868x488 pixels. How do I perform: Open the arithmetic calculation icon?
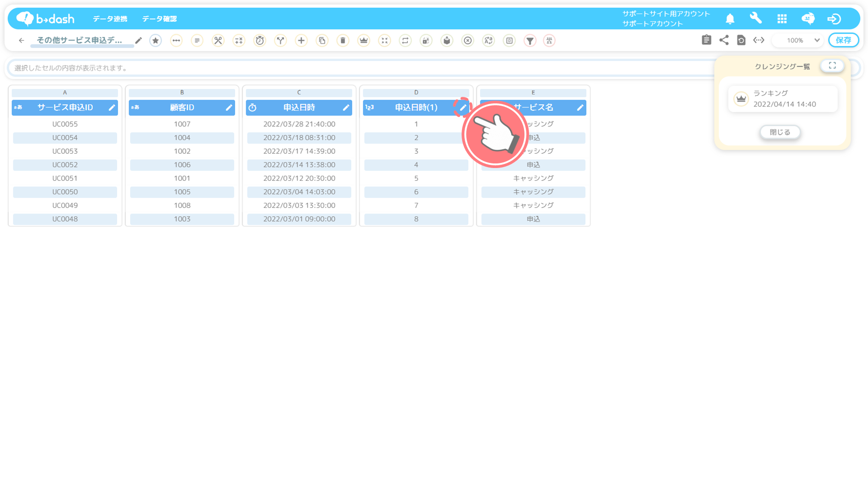[239, 40]
